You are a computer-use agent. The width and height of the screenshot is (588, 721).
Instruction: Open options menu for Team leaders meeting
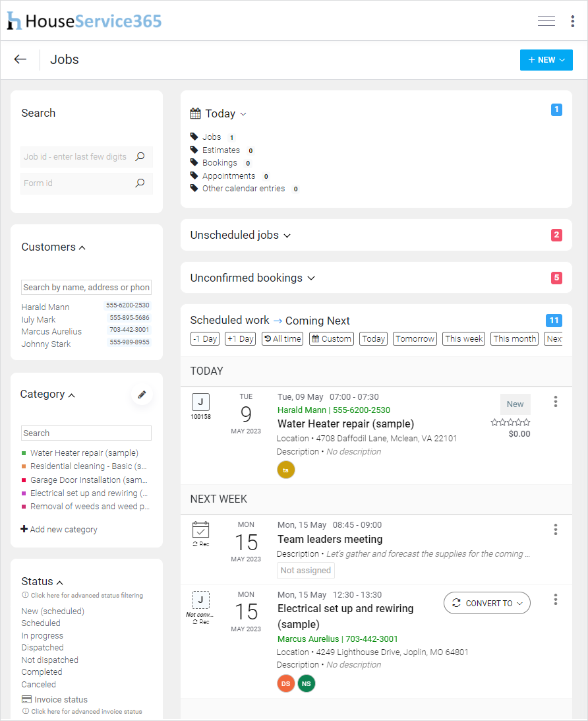(556, 530)
